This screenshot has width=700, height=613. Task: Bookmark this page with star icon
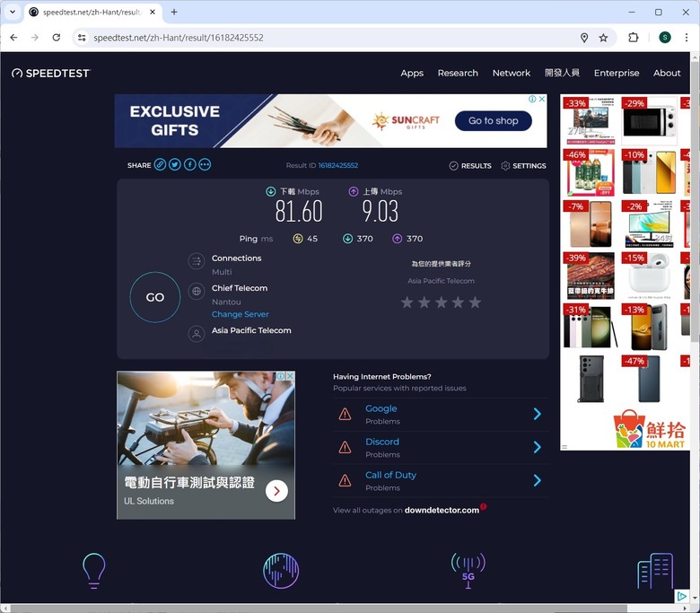[x=603, y=38]
